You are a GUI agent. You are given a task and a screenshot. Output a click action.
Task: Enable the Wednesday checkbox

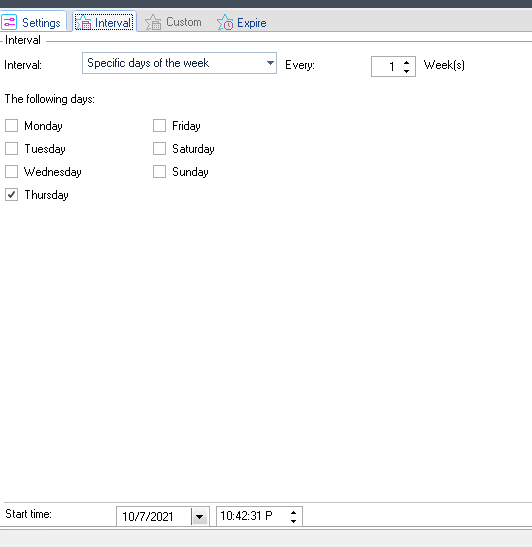coord(12,172)
